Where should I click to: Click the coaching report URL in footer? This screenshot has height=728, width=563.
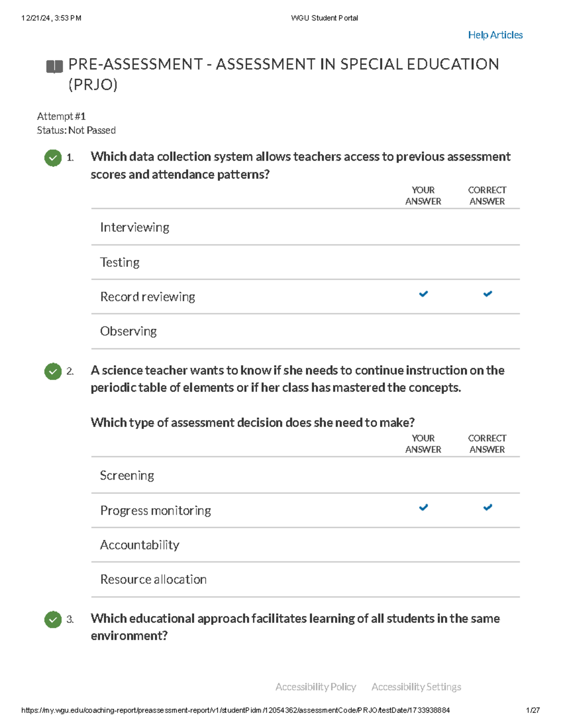[236, 710]
